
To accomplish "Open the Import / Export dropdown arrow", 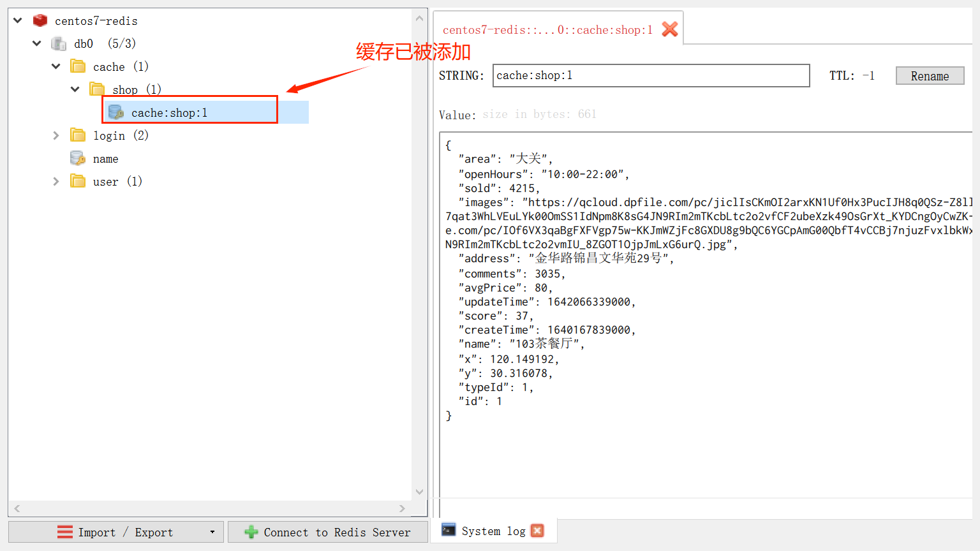I will [212, 532].
